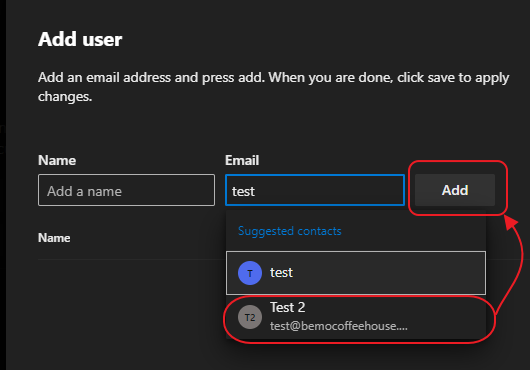
Task: Click the gray T2 contact avatar
Action: click(250, 317)
